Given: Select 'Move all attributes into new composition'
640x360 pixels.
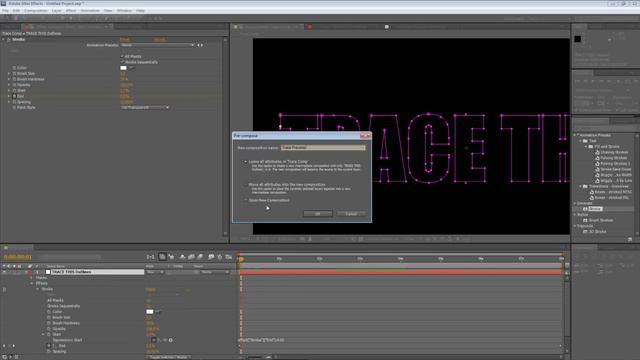Looking at the screenshot, I should [x=246, y=184].
